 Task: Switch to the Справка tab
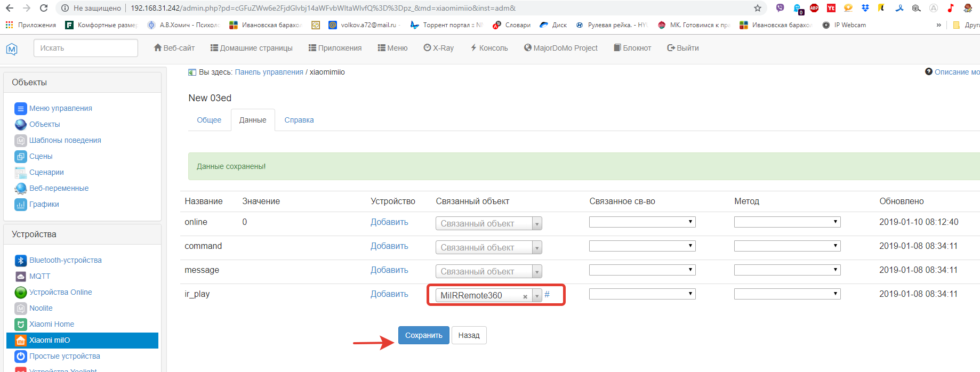299,120
